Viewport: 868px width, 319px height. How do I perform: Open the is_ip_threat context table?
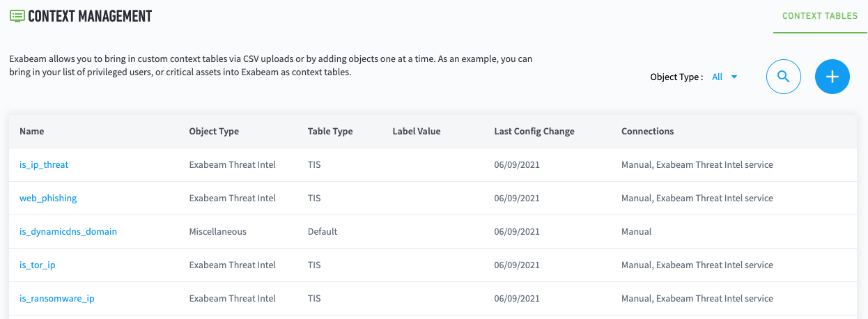point(44,165)
